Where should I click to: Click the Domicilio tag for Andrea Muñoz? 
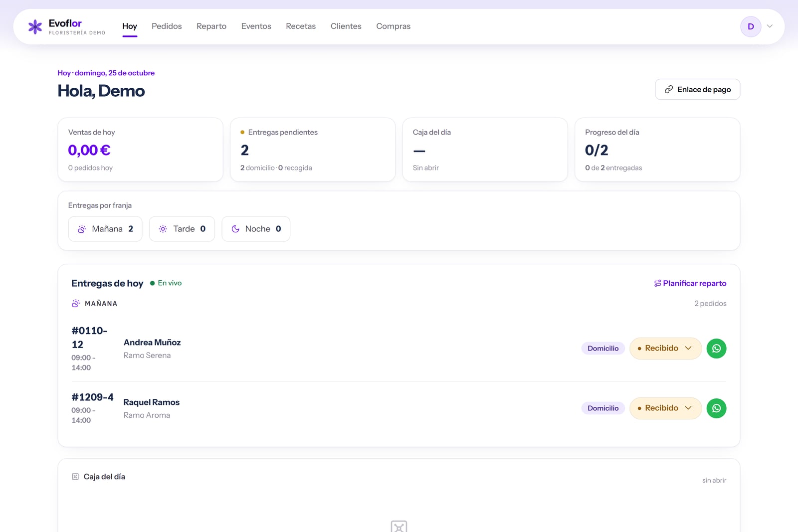click(603, 349)
